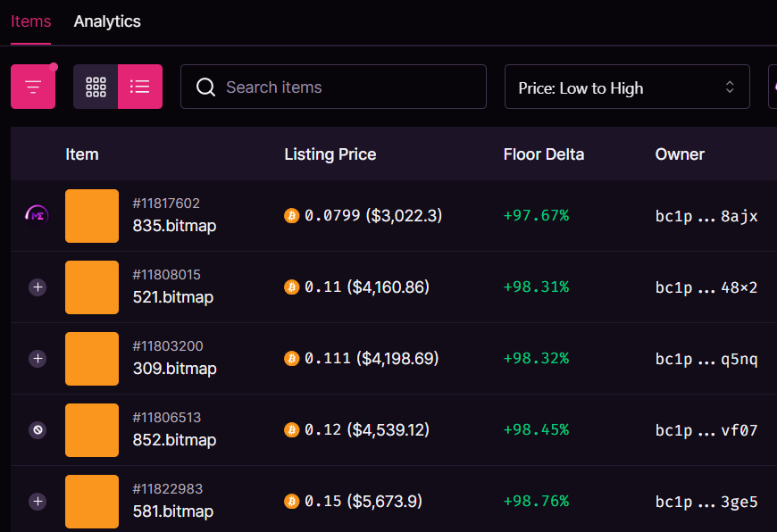Click the blocked icon next to 852.bitmap
This screenshot has width=777, height=532.
click(x=37, y=429)
